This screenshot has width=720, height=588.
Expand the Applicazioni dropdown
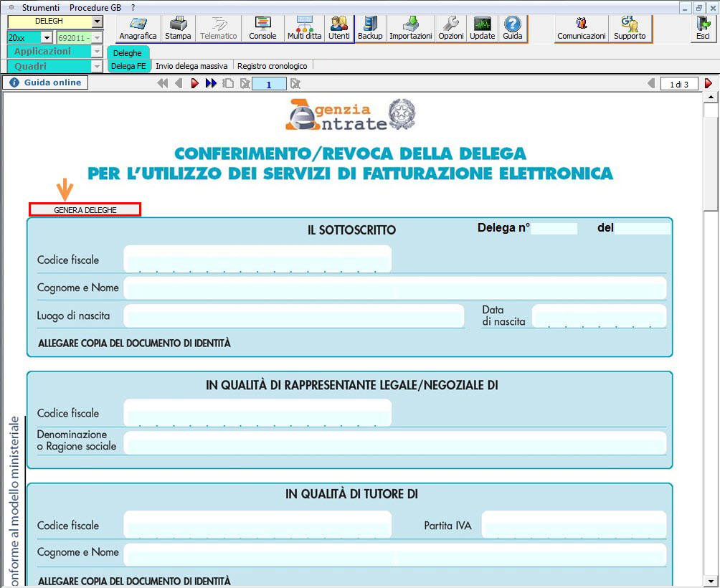point(97,52)
